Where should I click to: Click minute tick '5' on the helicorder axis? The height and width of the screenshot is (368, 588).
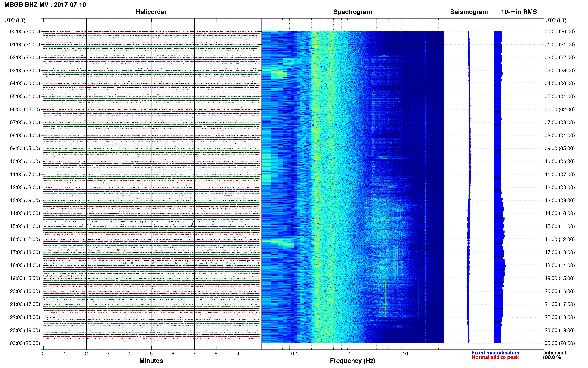[x=151, y=354]
